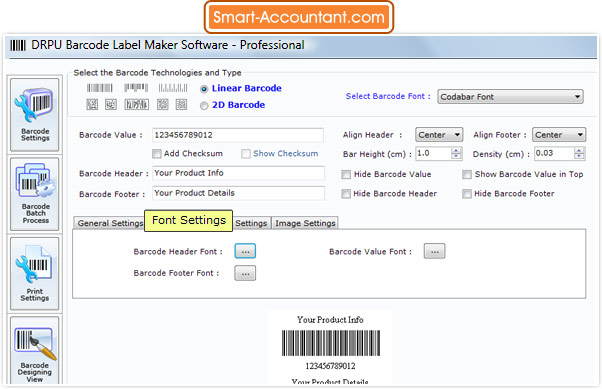The width and height of the screenshot is (602, 389).
Task: Open the Barcode Batch Process panel
Action: 35,194
